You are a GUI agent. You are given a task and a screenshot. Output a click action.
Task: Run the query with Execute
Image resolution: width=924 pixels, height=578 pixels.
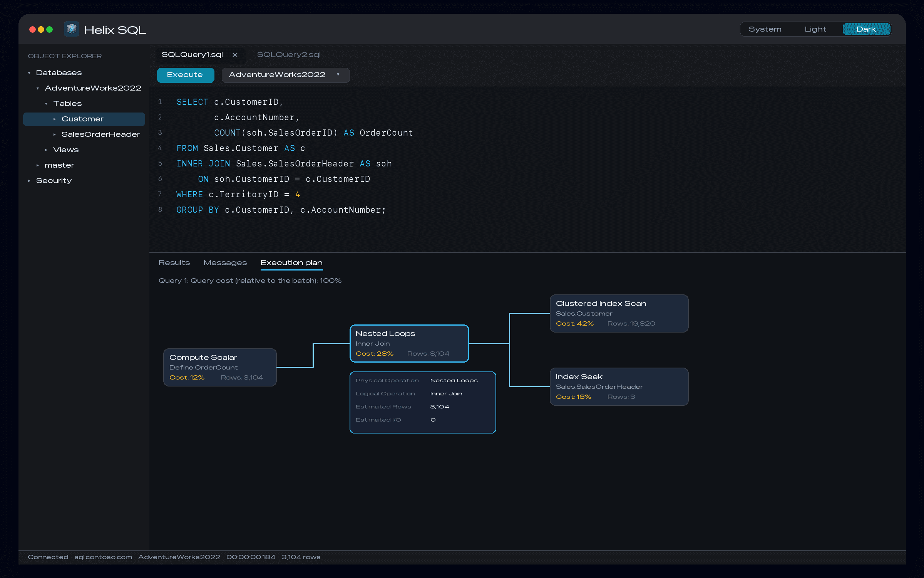[x=185, y=75]
